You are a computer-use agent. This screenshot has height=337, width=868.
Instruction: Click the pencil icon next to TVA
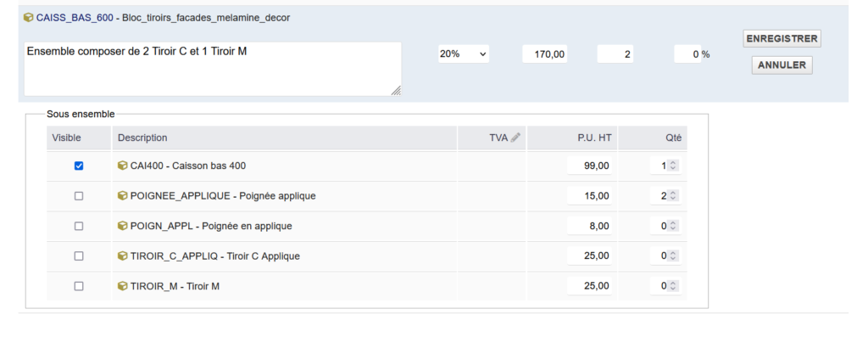click(515, 138)
